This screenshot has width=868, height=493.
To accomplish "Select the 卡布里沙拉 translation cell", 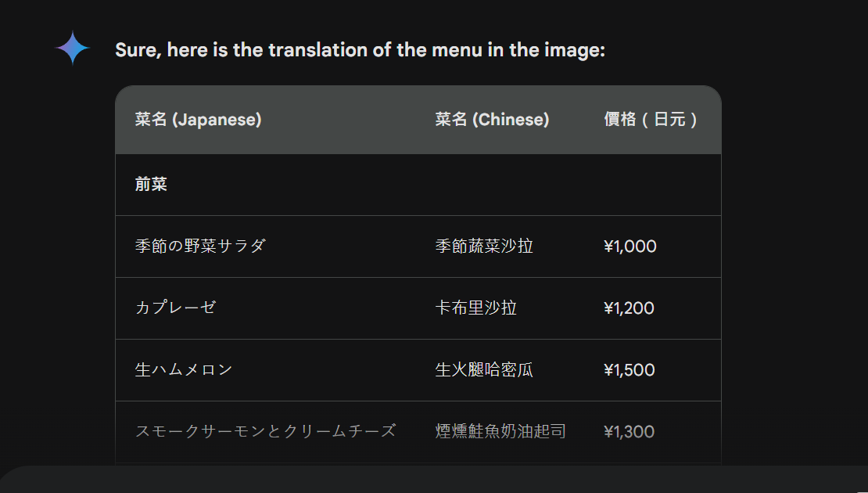I will coord(476,308).
